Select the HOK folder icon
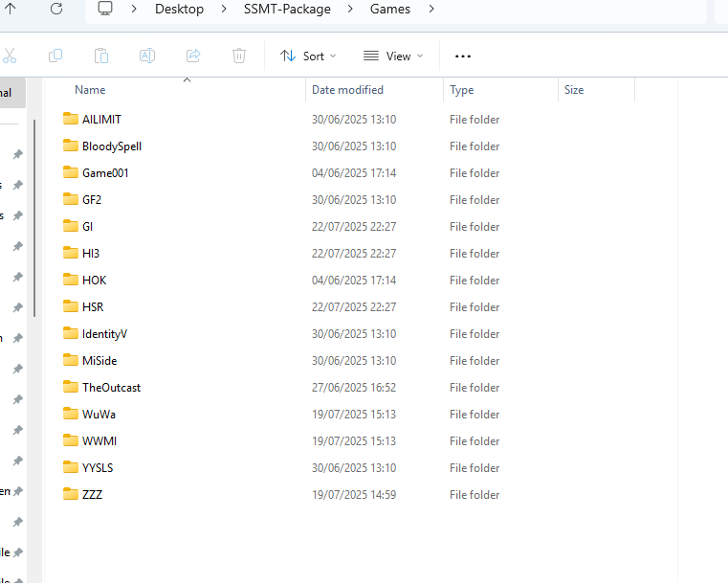 71,280
